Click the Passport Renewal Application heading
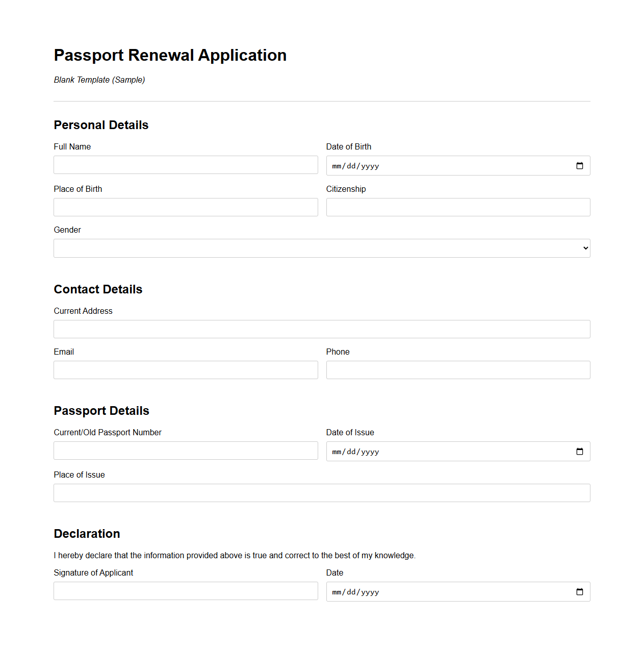 170,55
